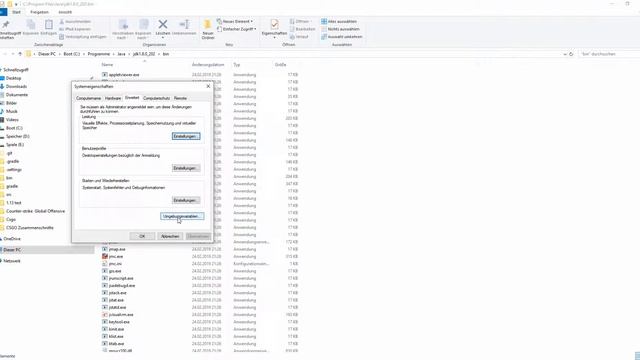The height and width of the screenshot is (360, 640).
Task: Pin to Schnellzugriff via the pin icon
Action: [6, 25]
